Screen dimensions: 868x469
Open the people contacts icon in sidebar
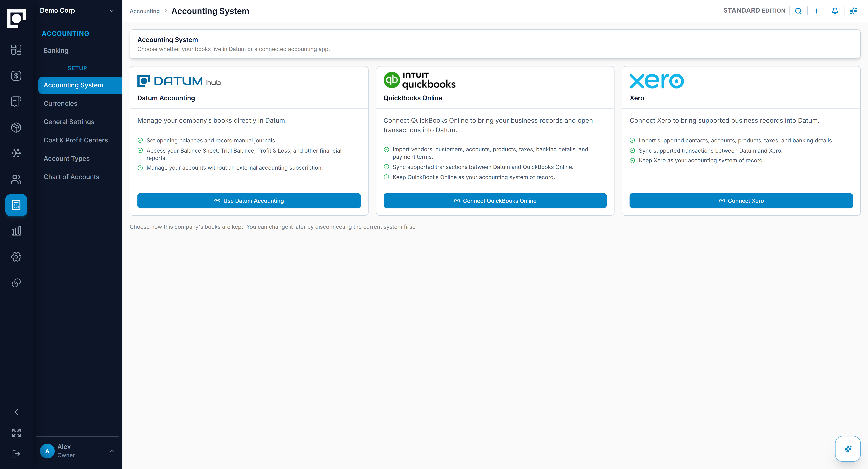click(16, 179)
